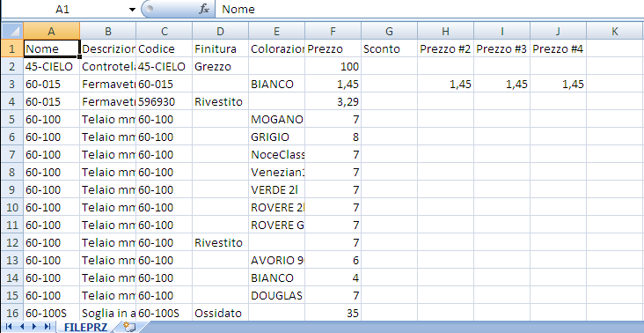
Task: Select column A header
Action: pos(51,31)
